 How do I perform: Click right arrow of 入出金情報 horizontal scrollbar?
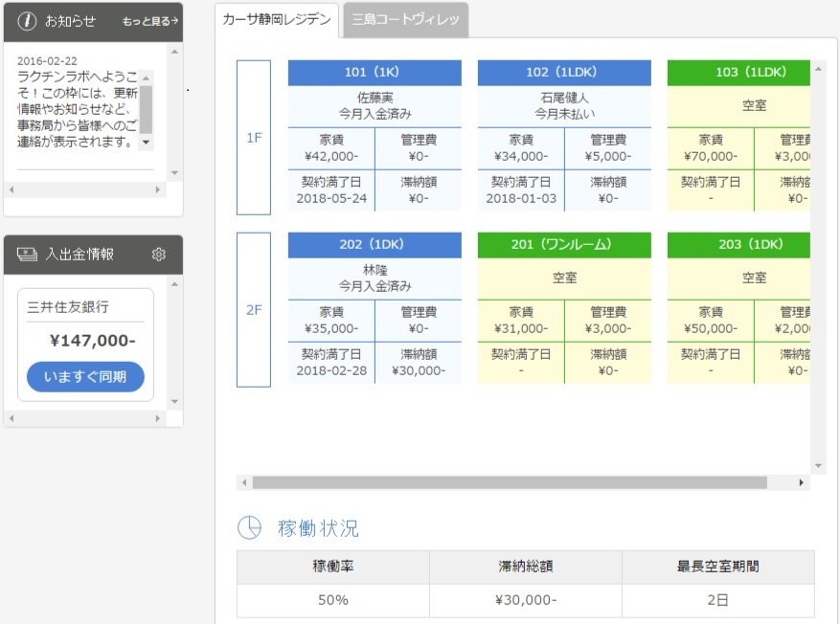pos(157,418)
